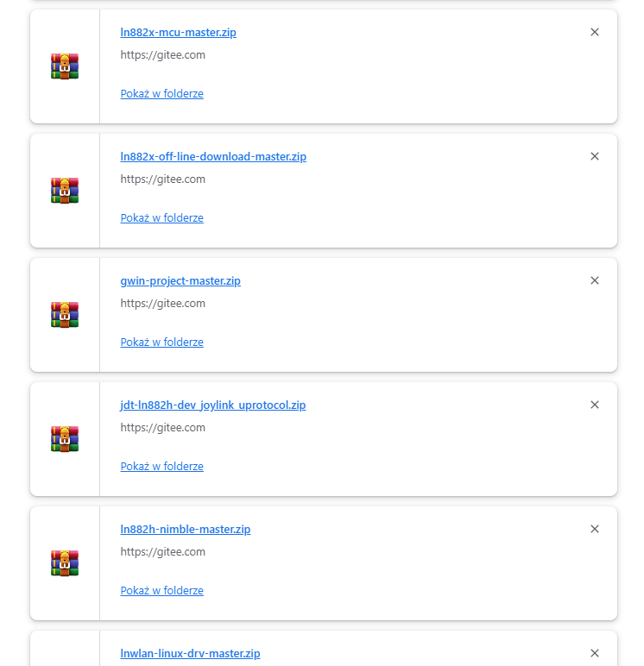Image resolution: width=644 pixels, height=666 pixels.
Task: Click archive icon of jdt-ln882h-dev_joylink_uprotocol.zip
Action: [65, 439]
